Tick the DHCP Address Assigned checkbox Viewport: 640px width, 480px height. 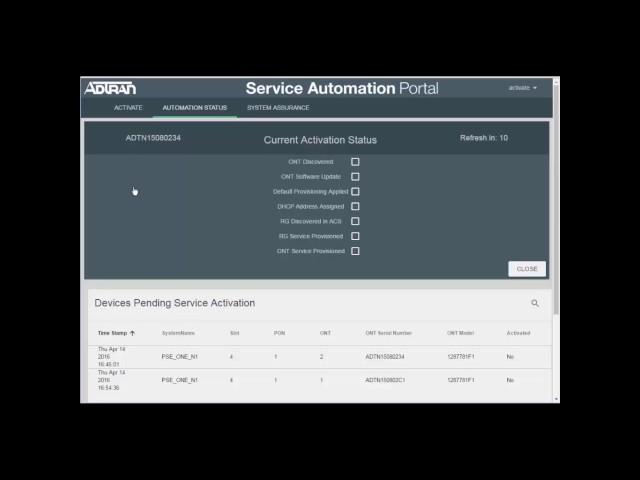tap(355, 207)
